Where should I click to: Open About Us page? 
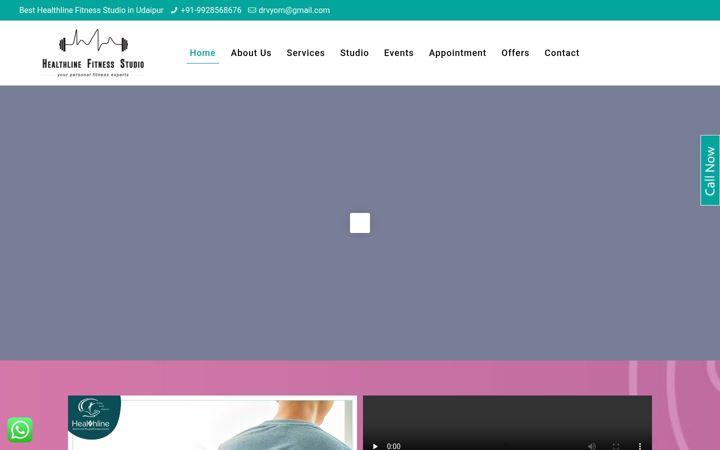pyautogui.click(x=251, y=53)
